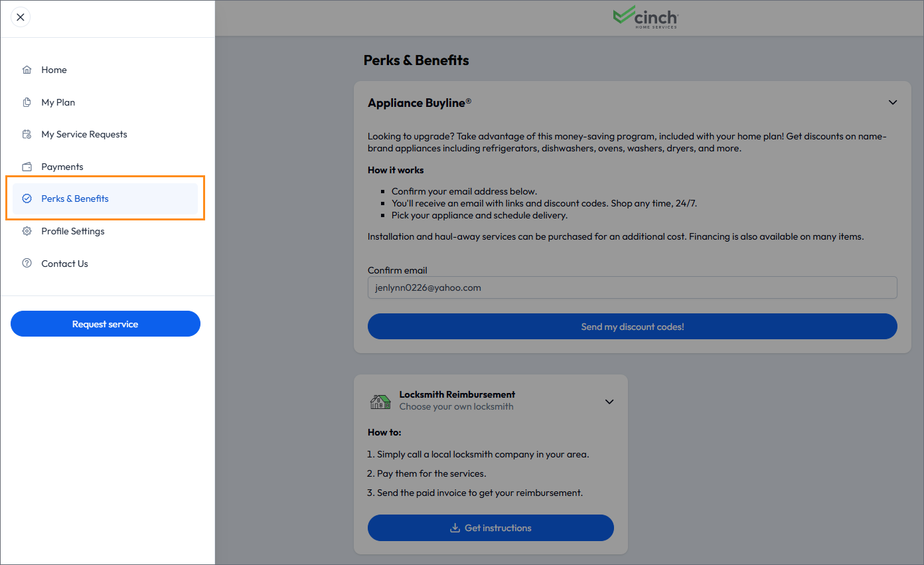Viewport: 924px width, 565px height.
Task: Click the My Service Requests calendar icon
Action: pos(27,134)
